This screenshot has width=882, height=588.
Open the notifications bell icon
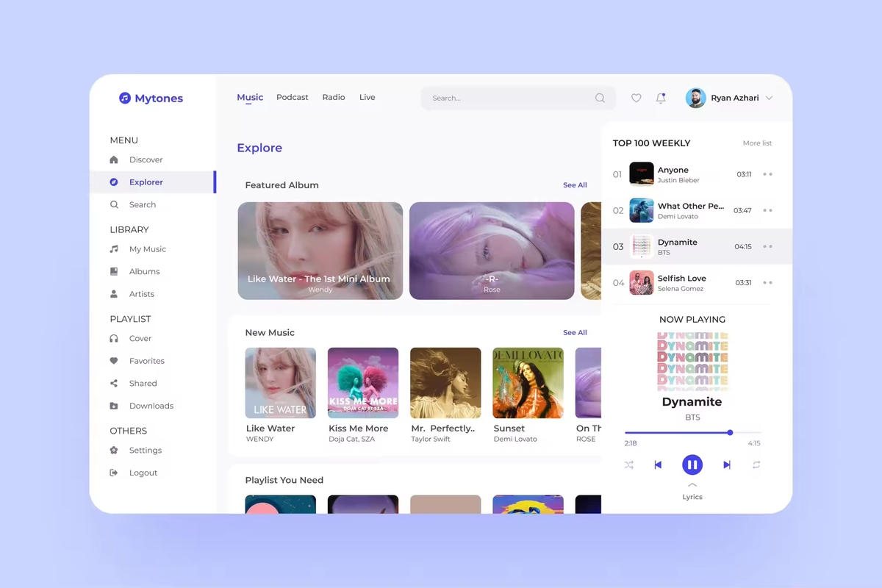point(661,98)
